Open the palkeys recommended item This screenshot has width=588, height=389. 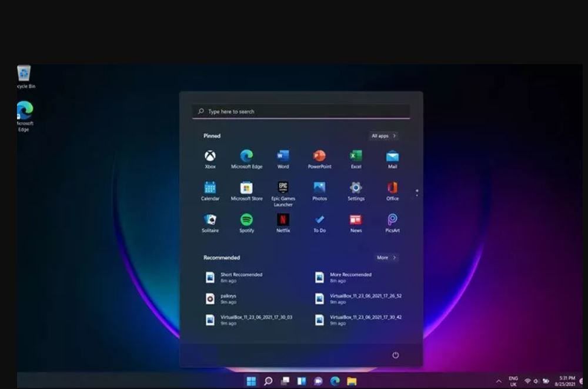click(221, 299)
